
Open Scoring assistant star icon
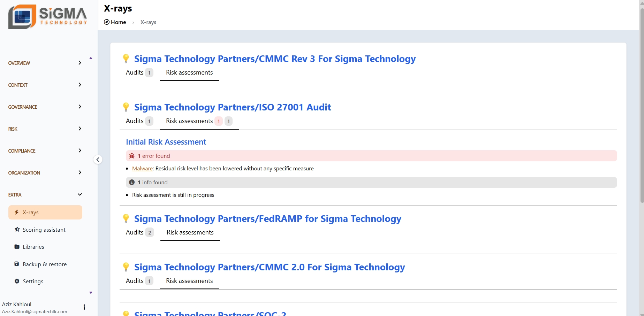coord(17,230)
